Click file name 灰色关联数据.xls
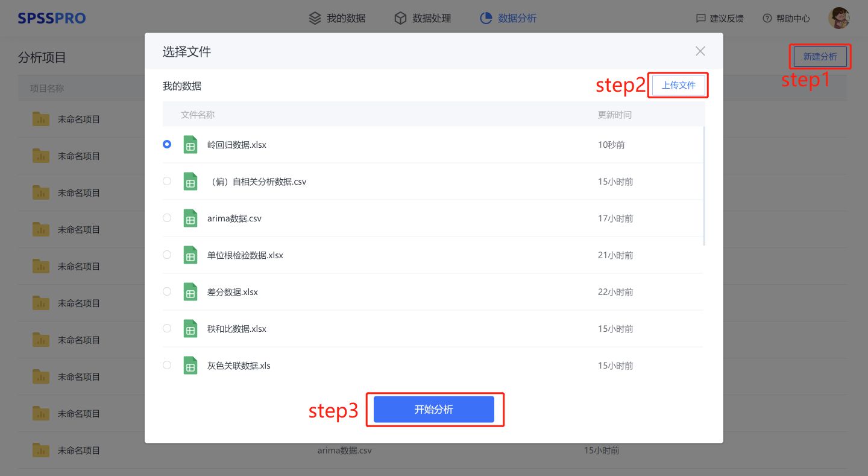868x476 pixels. (x=239, y=366)
